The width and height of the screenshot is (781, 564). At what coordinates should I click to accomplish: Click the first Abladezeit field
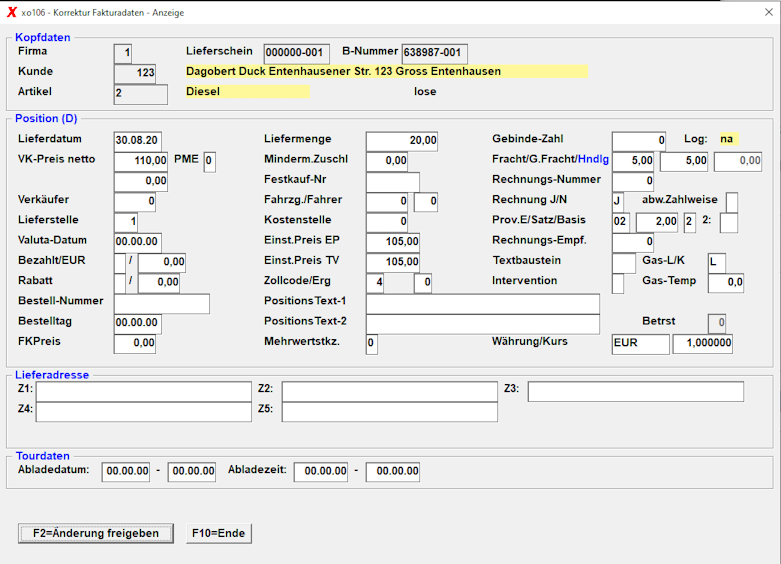[x=321, y=472]
